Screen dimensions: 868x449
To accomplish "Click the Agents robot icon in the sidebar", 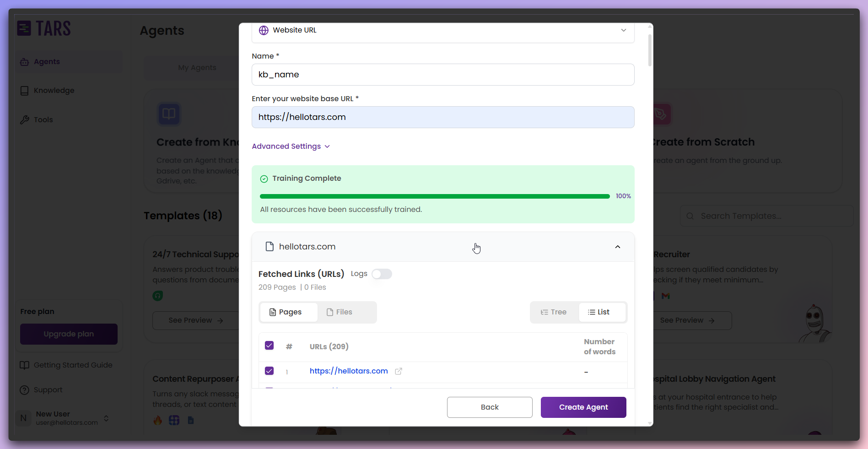I will 24,62.
